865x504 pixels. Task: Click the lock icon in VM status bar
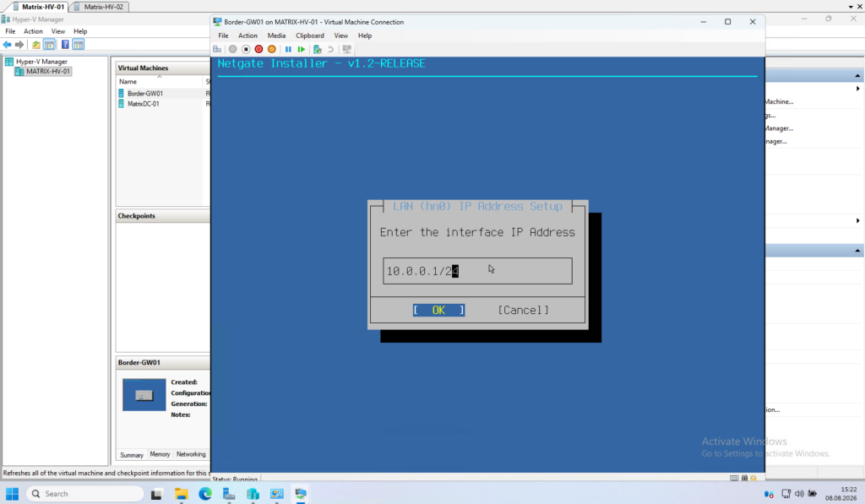(753, 479)
